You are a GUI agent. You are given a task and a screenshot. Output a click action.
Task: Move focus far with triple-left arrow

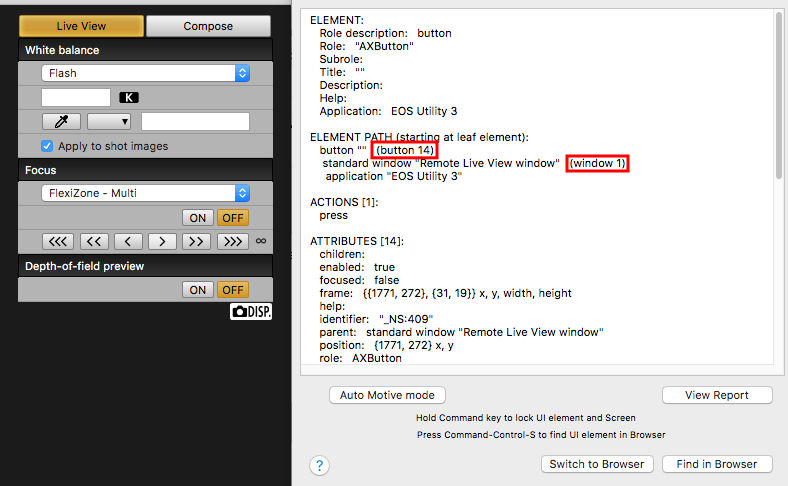pyautogui.click(x=58, y=242)
